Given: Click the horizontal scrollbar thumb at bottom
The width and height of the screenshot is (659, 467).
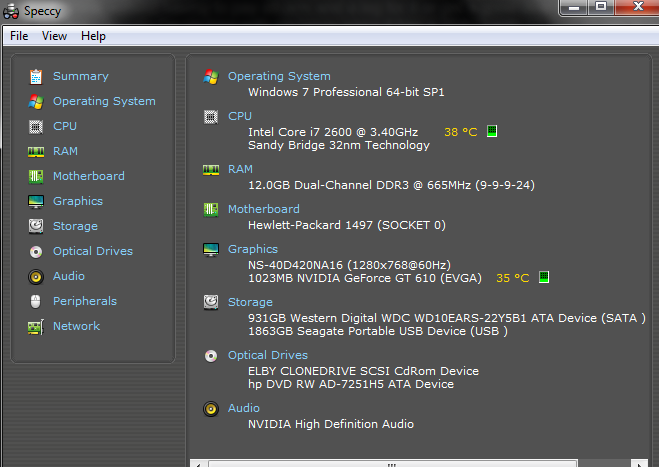Looking at the screenshot, I should tap(393, 464).
